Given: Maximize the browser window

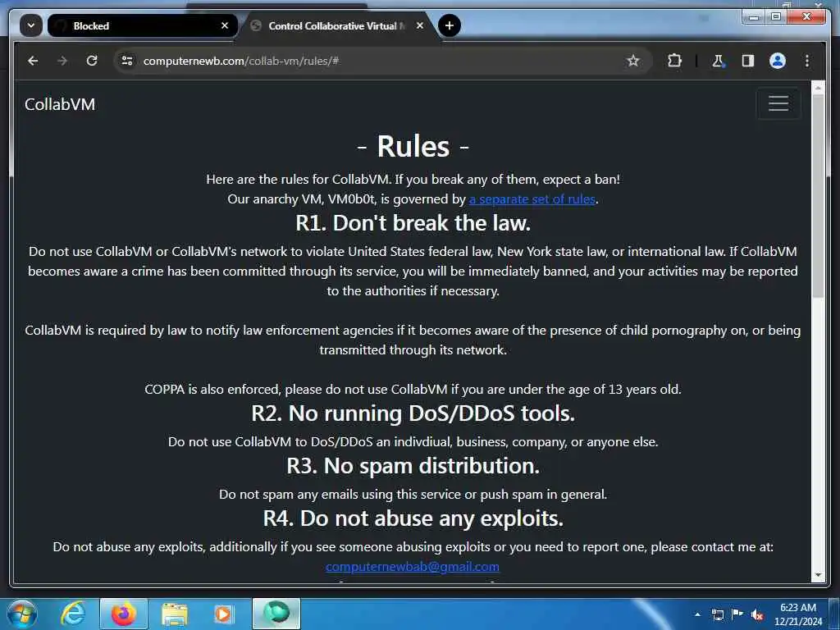Looking at the screenshot, I should pos(775,17).
